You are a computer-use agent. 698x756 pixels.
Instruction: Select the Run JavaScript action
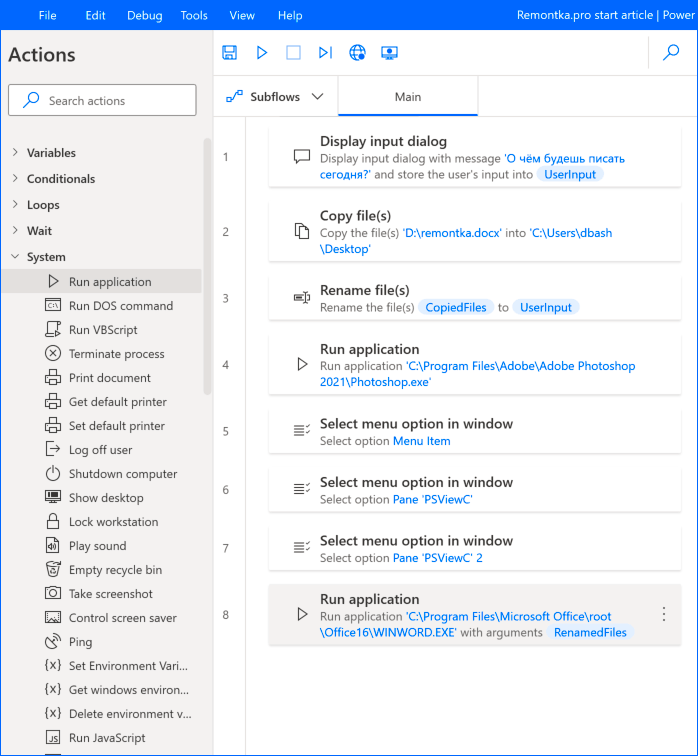point(102,738)
